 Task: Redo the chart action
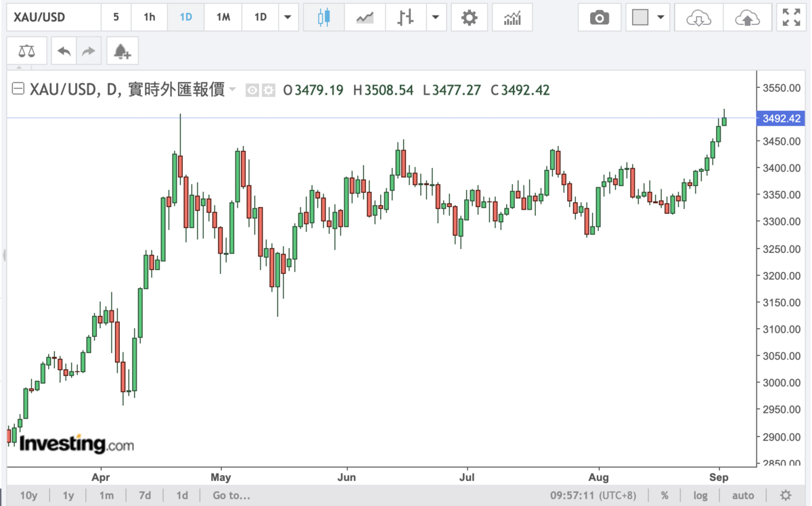click(89, 51)
